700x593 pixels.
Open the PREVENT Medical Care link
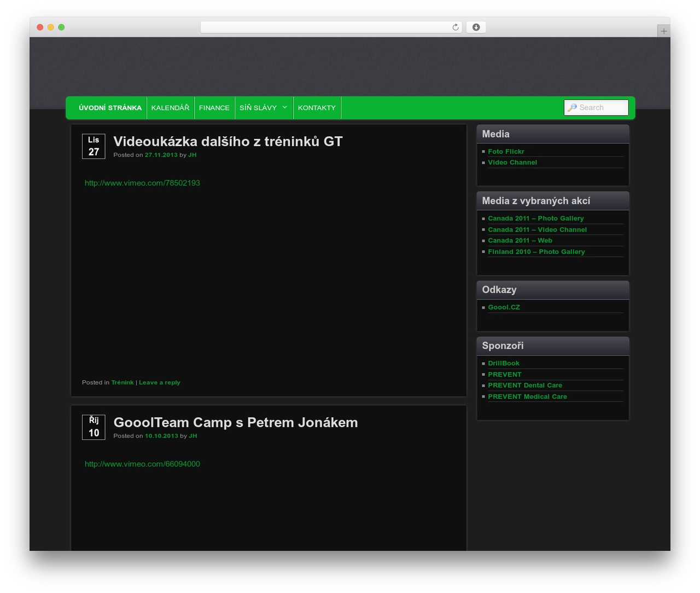click(x=527, y=397)
